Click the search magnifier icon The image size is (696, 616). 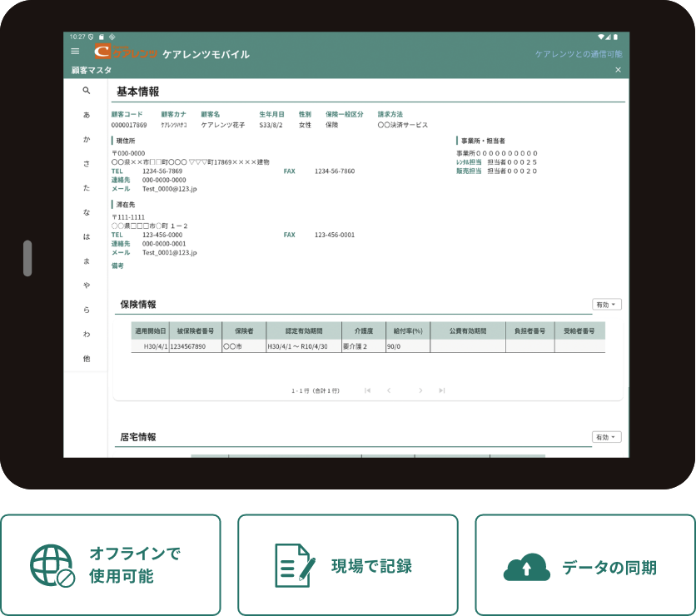pyautogui.click(x=87, y=91)
